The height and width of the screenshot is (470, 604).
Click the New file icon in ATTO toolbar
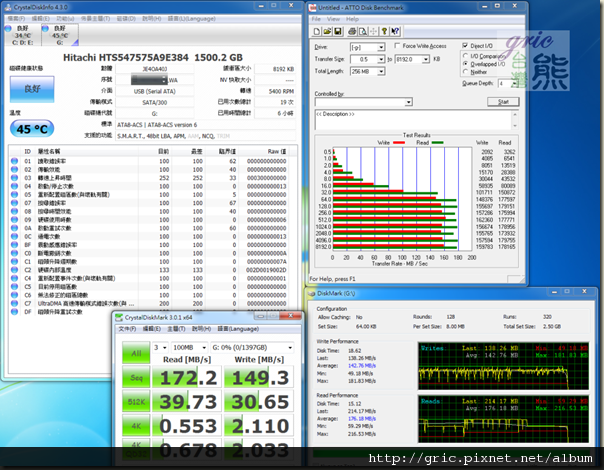[x=317, y=32]
